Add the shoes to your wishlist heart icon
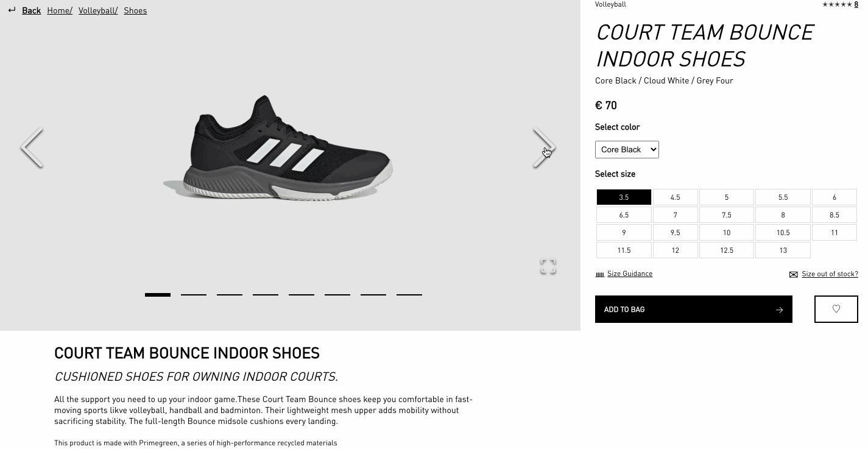Viewport: 868px width, 449px height. pos(836,309)
